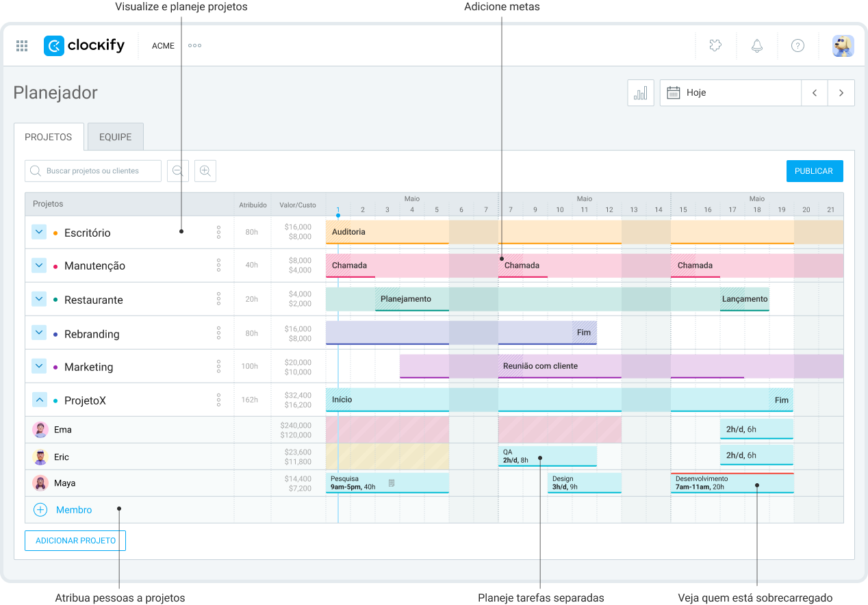Open the apps grid menu icon
Viewport: 868px width, 605px height.
(22, 46)
